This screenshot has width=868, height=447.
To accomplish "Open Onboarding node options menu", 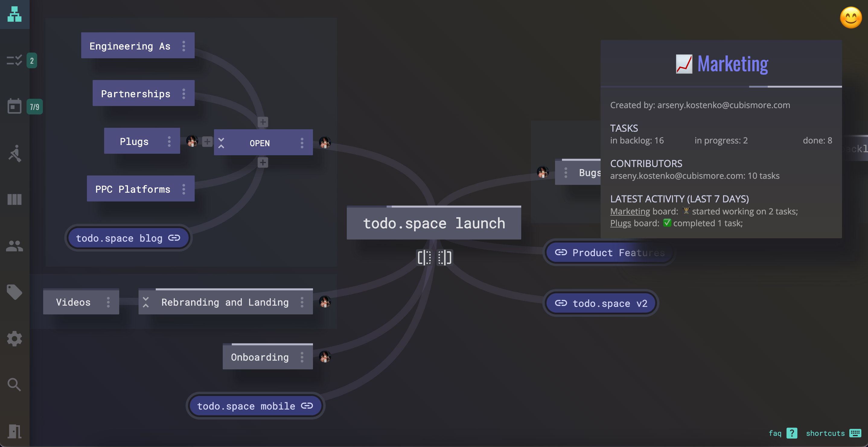I will coord(302,357).
